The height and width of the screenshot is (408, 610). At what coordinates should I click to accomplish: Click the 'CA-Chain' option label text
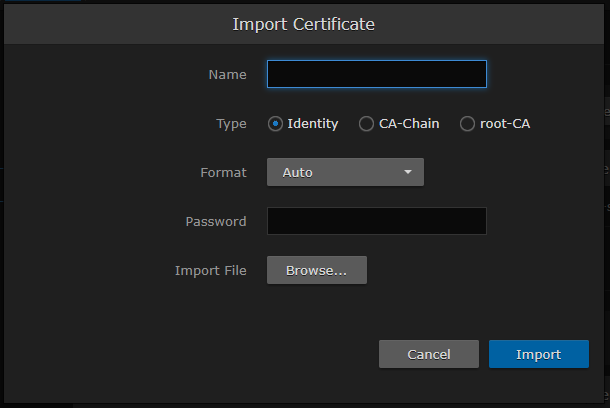[x=409, y=124]
